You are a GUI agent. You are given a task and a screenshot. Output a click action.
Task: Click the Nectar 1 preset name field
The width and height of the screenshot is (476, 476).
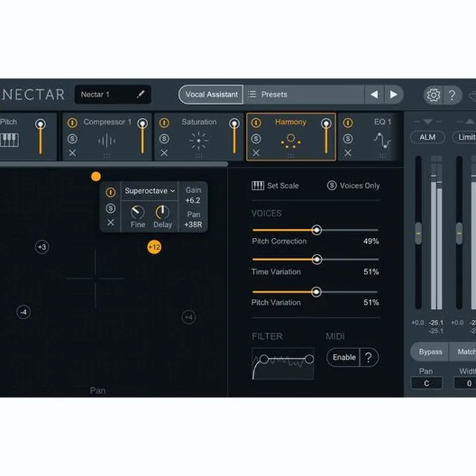click(112, 95)
